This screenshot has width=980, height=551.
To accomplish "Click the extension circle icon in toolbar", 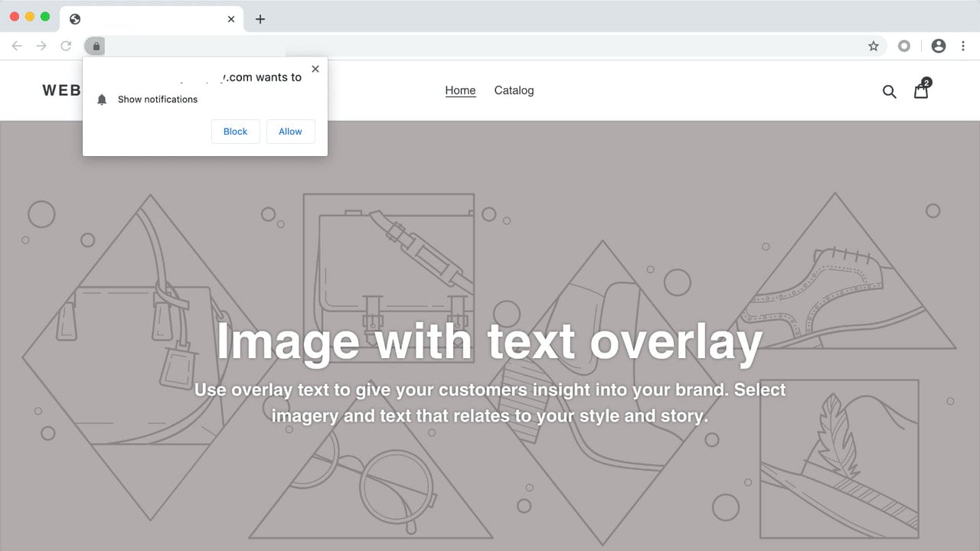I will pyautogui.click(x=904, y=46).
